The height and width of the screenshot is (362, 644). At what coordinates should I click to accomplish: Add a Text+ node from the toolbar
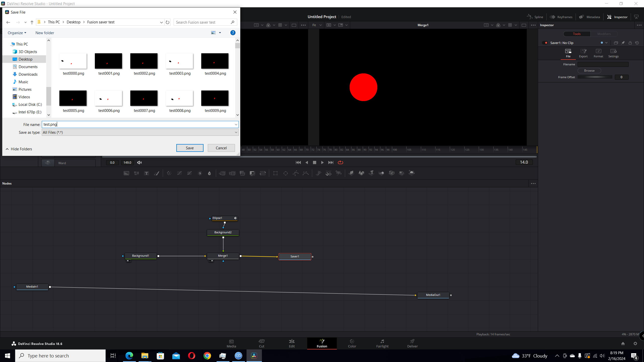(146, 173)
